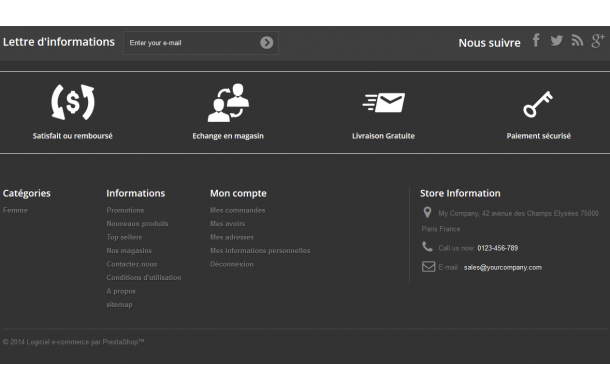Click the Mon compte heading
Viewport: 610px width, 390px height.
point(238,193)
